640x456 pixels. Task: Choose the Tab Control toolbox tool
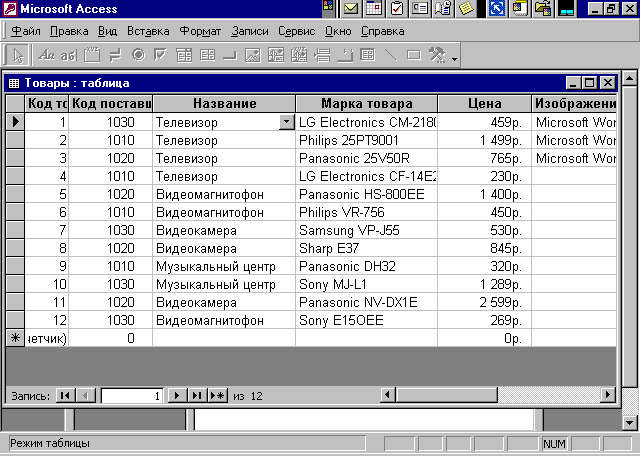click(345, 55)
